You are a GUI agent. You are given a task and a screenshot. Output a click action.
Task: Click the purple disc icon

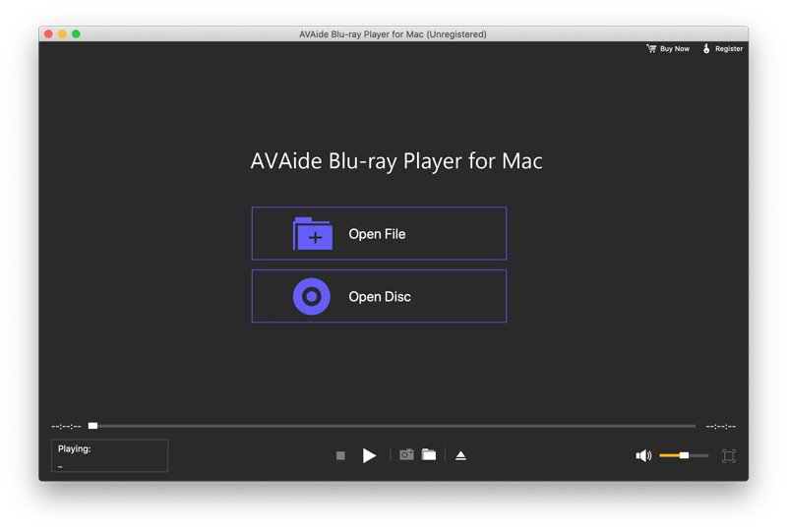coord(312,297)
